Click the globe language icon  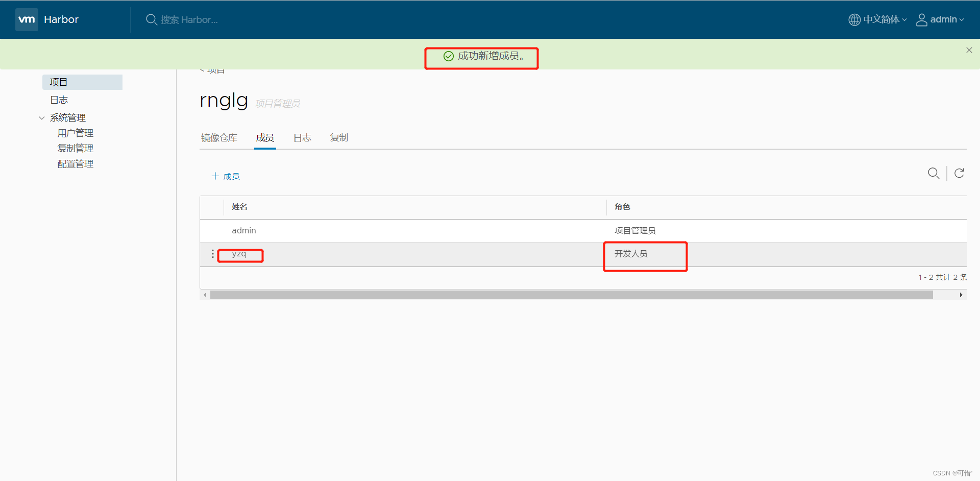click(x=854, y=19)
